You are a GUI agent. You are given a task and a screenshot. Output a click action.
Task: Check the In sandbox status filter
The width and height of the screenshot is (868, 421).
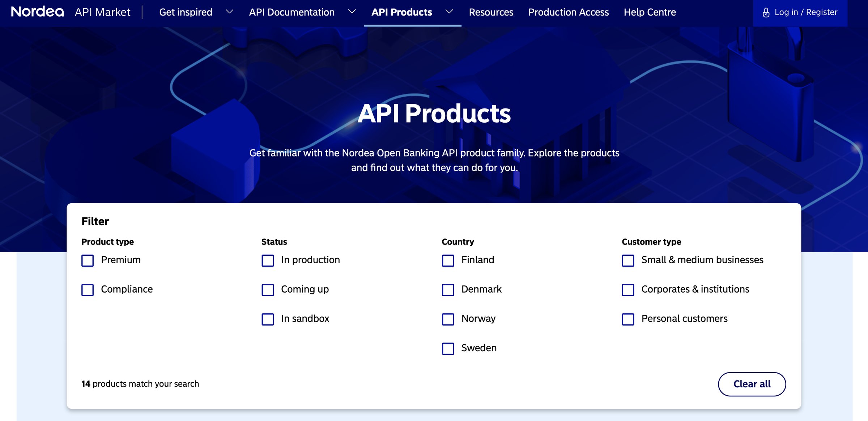(x=267, y=319)
